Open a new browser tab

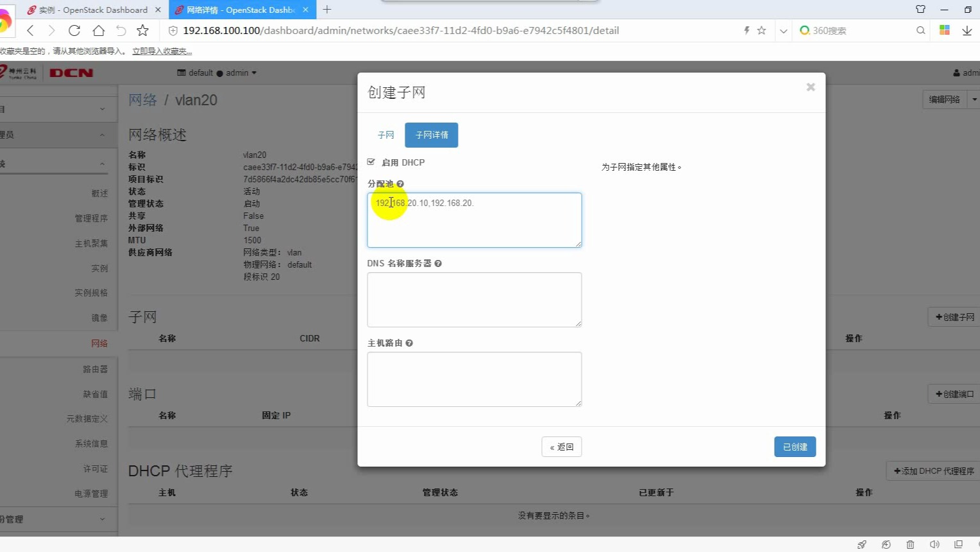[x=327, y=10]
